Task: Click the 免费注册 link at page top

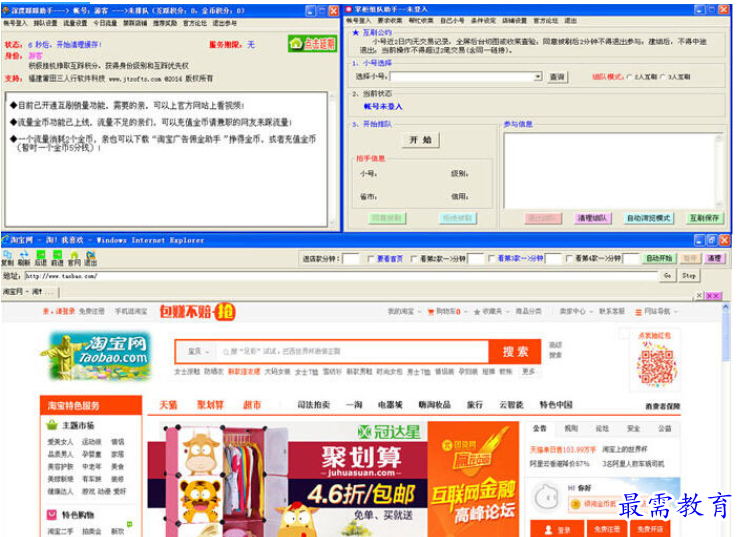Action: click(x=92, y=311)
